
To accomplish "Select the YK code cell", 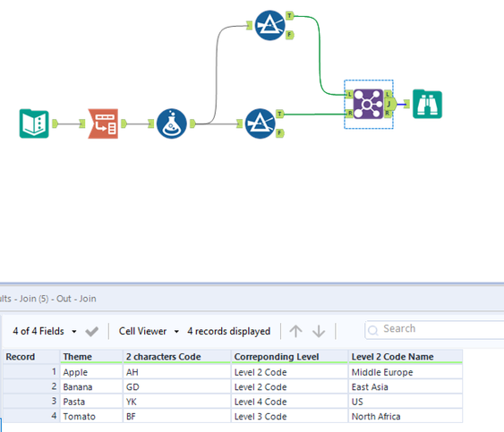I will [x=176, y=402].
